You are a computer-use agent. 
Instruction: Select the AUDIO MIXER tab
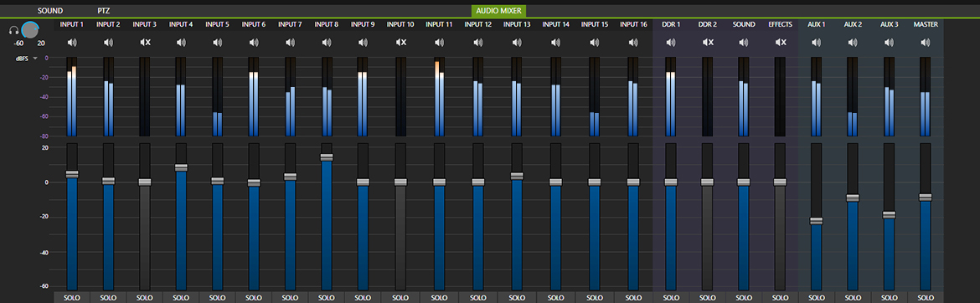pos(498,11)
